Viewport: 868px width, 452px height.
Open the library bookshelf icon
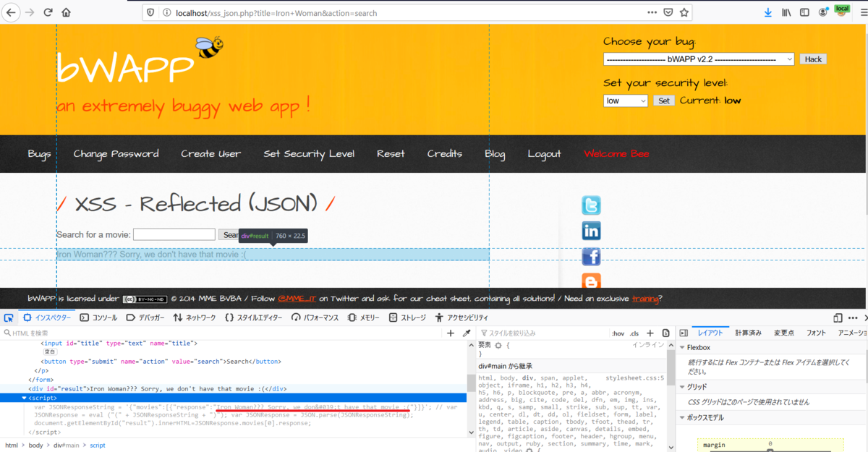(x=786, y=12)
